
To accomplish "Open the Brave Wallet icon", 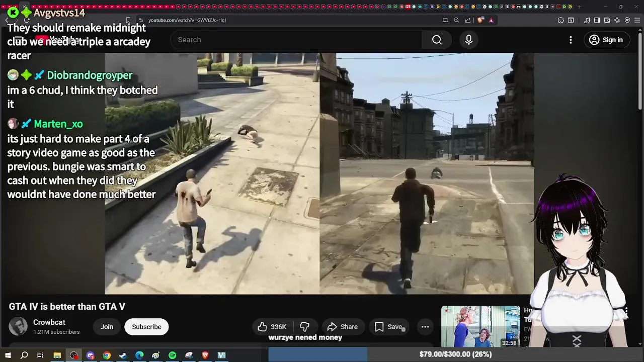I will click(x=607, y=20).
